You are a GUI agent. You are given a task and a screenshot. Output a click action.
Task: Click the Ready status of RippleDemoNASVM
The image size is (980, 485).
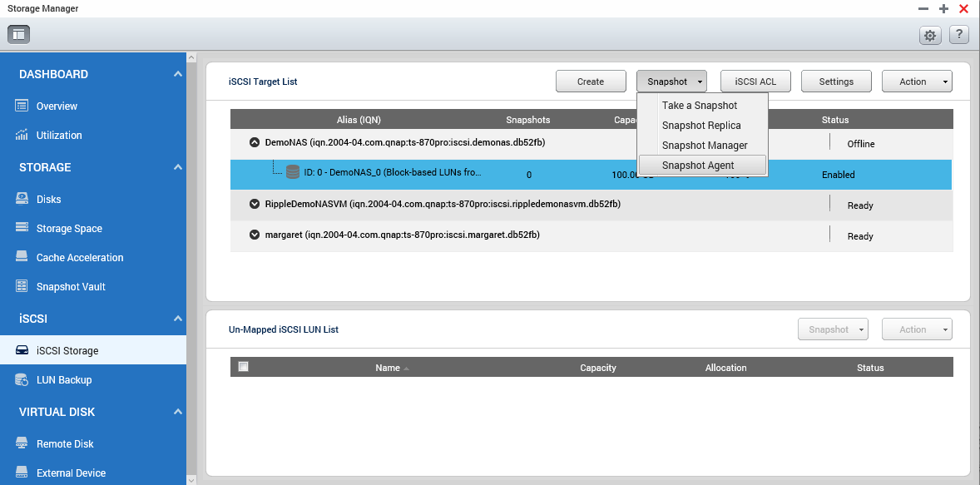coord(860,205)
